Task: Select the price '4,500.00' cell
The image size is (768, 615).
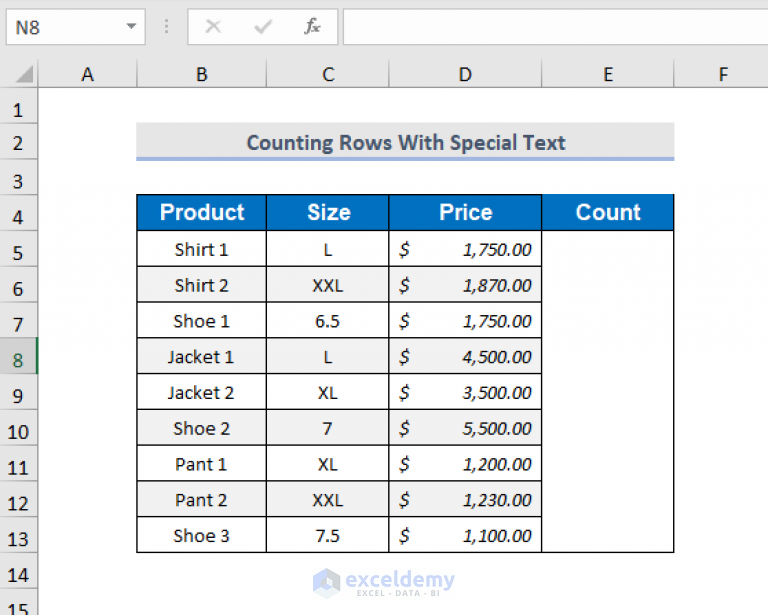Action: (x=465, y=356)
